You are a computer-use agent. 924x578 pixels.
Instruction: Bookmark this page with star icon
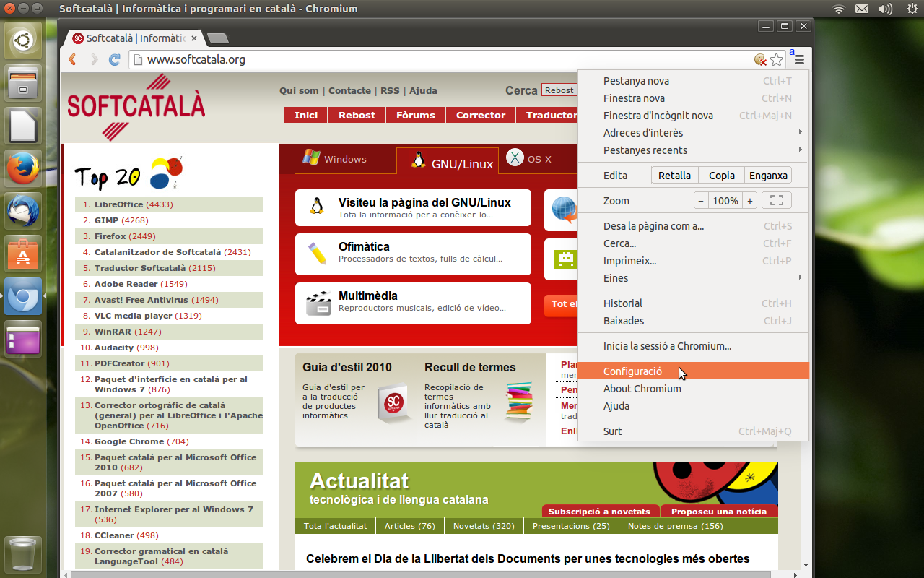(x=777, y=59)
